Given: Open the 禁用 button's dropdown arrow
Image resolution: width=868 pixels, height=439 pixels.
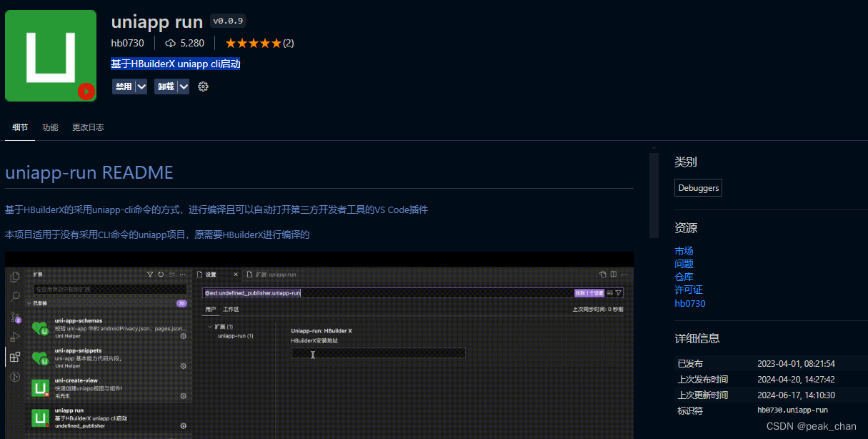Looking at the screenshot, I should pos(140,86).
